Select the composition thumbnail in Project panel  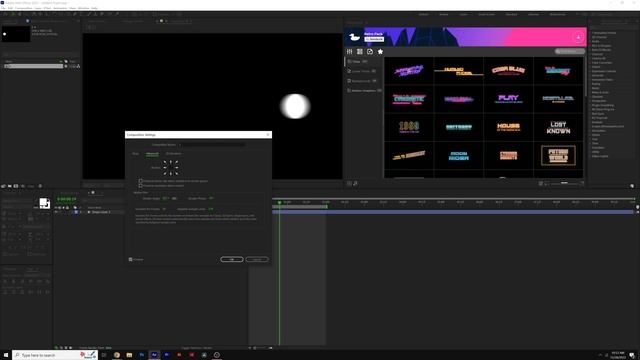(16, 34)
